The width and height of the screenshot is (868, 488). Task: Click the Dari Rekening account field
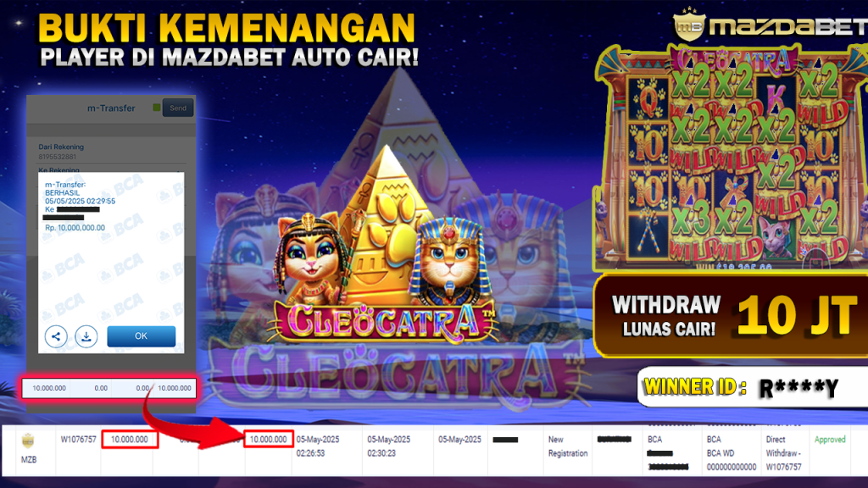coord(111,152)
